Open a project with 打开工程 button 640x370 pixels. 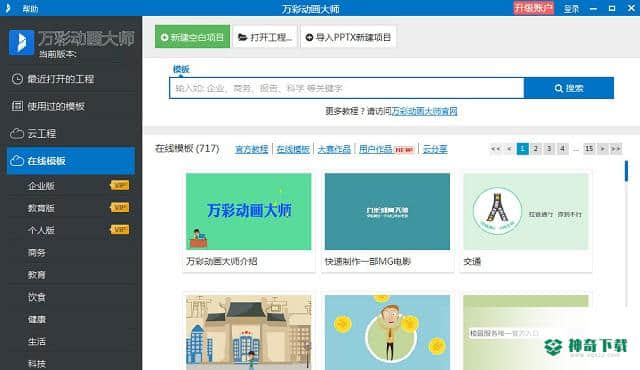click(x=265, y=37)
